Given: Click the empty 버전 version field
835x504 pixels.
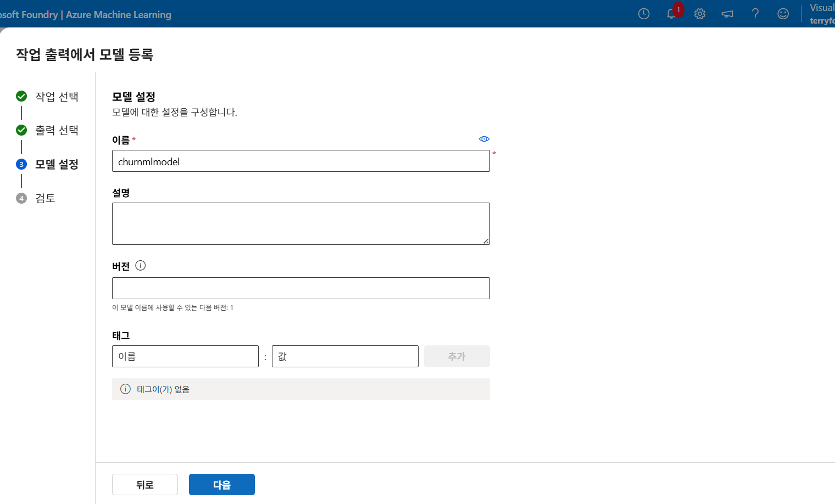Looking at the screenshot, I should 300,288.
